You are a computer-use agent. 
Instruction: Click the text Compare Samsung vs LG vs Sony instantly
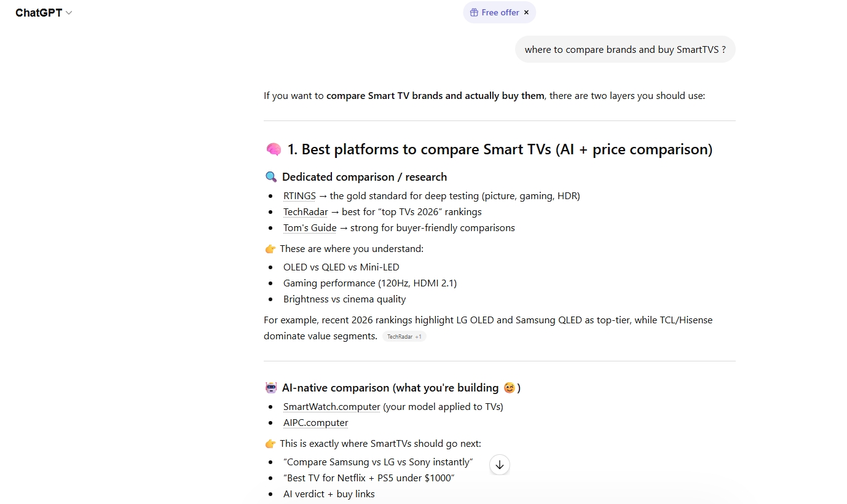click(x=378, y=462)
